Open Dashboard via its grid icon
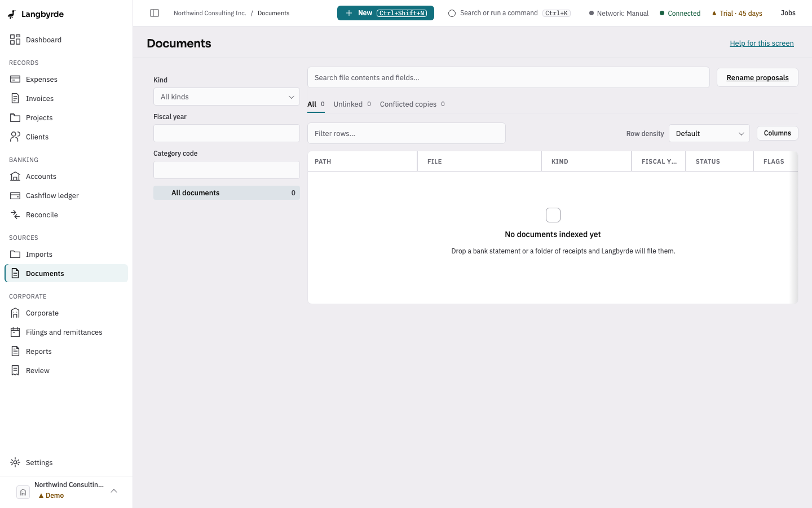This screenshot has height=508, width=812. click(x=15, y=40)
